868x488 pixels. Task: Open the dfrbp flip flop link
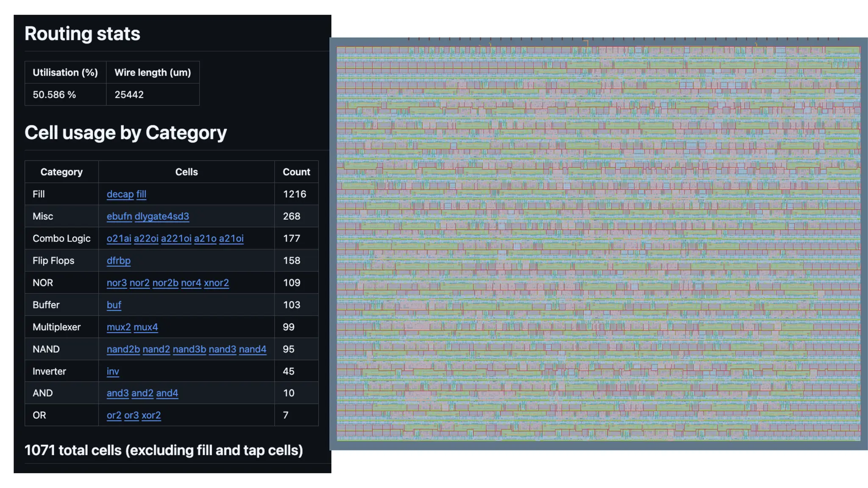pyautogui.click(x=118, y=261)
